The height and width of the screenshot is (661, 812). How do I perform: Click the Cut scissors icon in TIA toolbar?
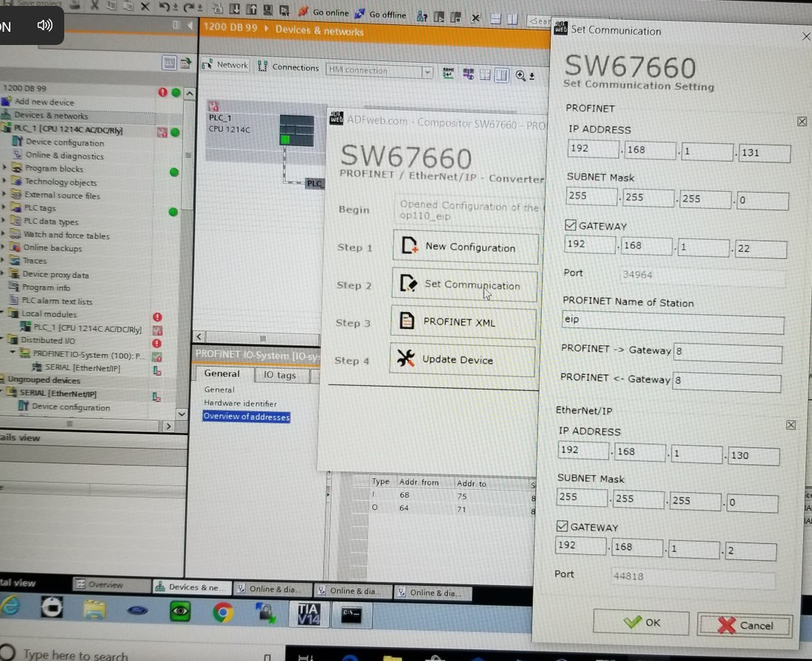coord(94,6)
